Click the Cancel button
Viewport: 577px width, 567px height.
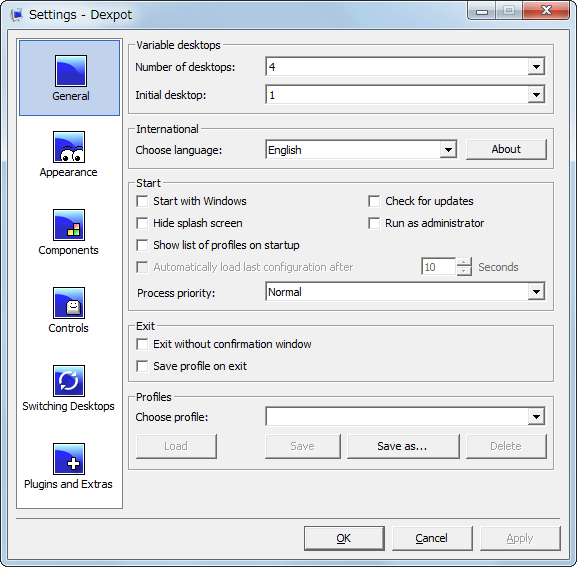pyautogui.click(x=432, y=538)
